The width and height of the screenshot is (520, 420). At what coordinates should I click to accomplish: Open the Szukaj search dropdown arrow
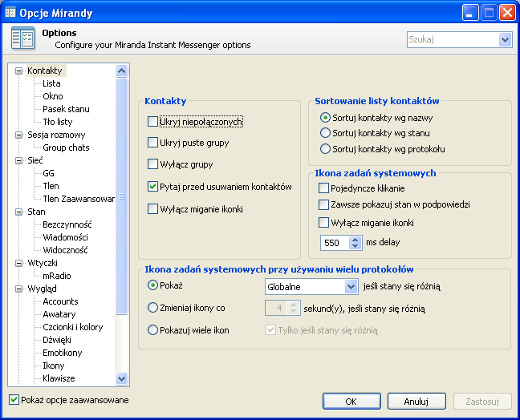click(x=505, y=40)
